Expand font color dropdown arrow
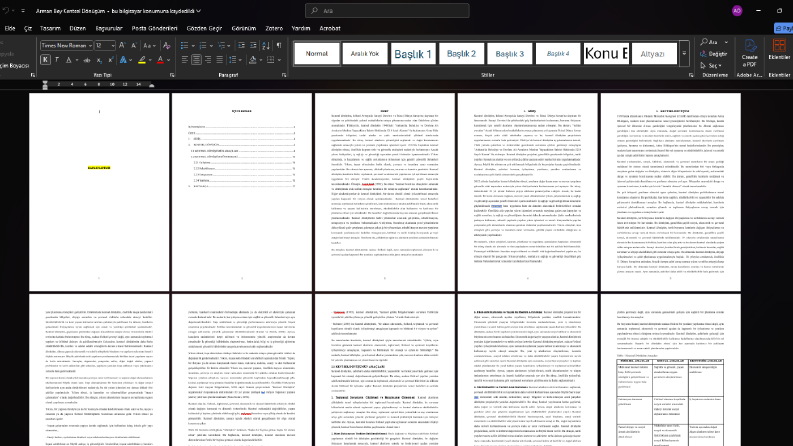 click(x=168, y=60)
